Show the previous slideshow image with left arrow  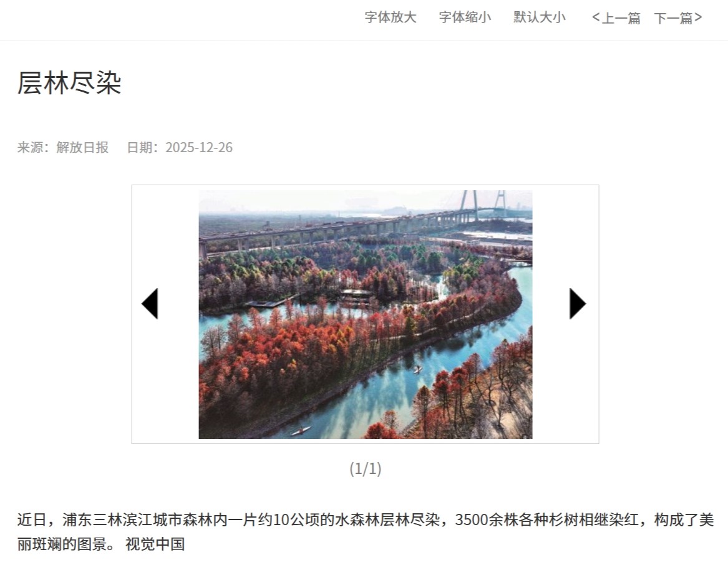coord(150,304)
